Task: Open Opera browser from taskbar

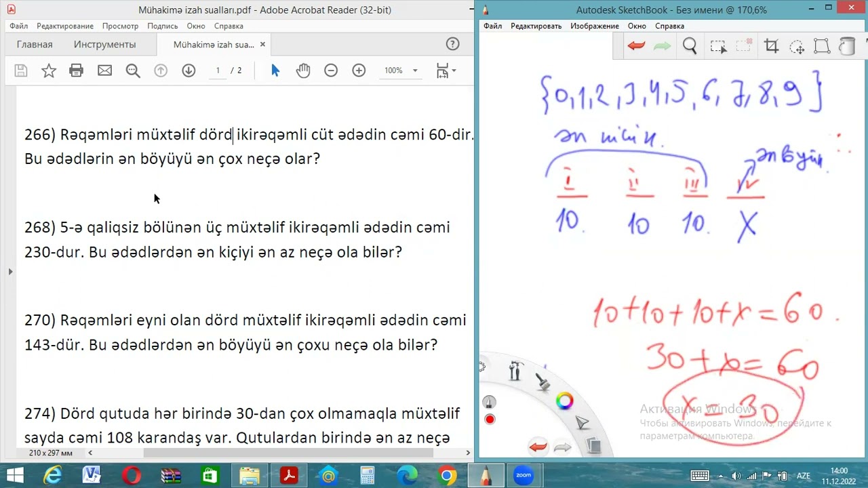Action: [131, 475]
